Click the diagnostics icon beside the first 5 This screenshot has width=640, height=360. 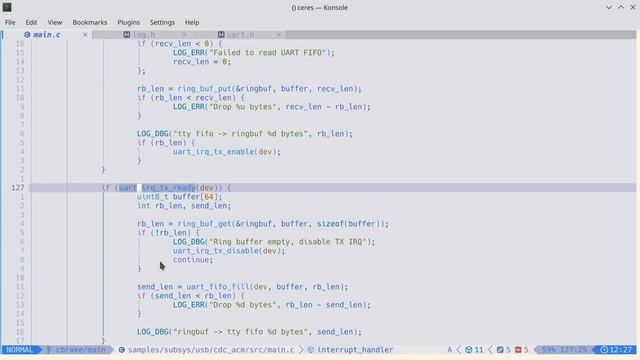(500, 350)
